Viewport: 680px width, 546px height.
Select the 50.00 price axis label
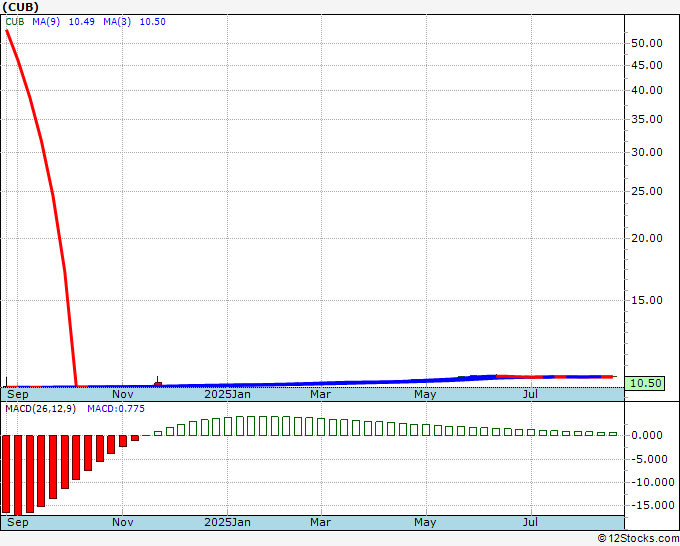(x=647, y=43)
